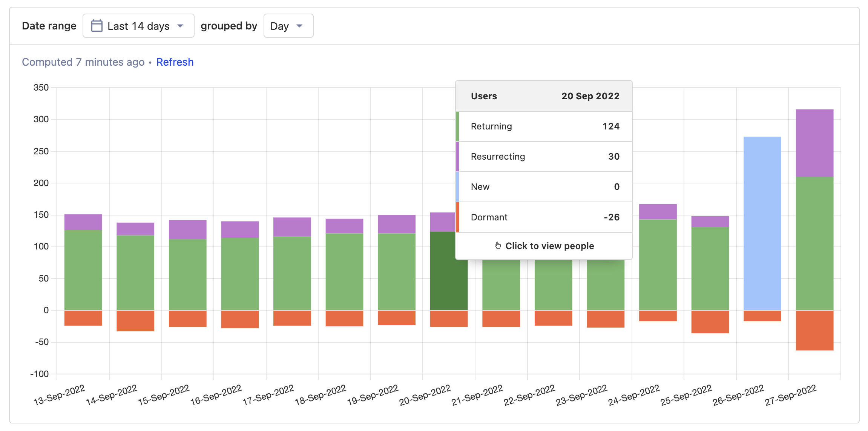The width and height of the screenshot is (868, 431).
Task: Click the green Returning color swatch in tooltip
Action: (457, 126)
